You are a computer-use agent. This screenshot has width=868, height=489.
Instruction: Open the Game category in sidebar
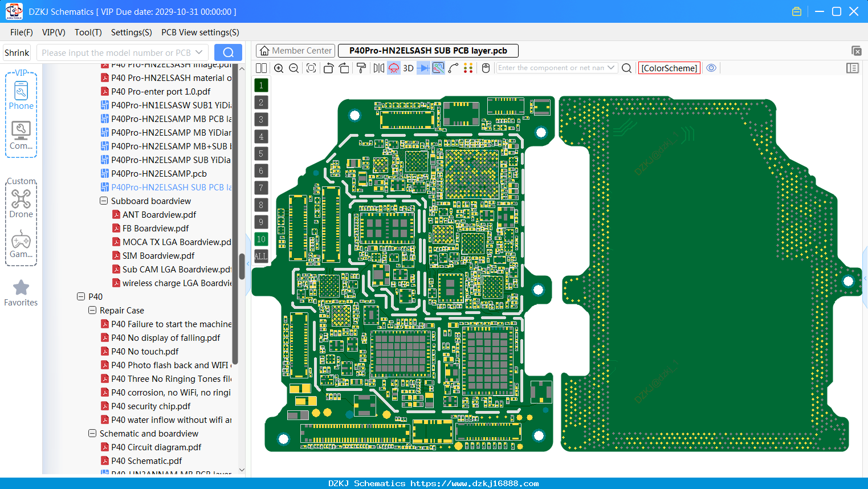(21, 244)
